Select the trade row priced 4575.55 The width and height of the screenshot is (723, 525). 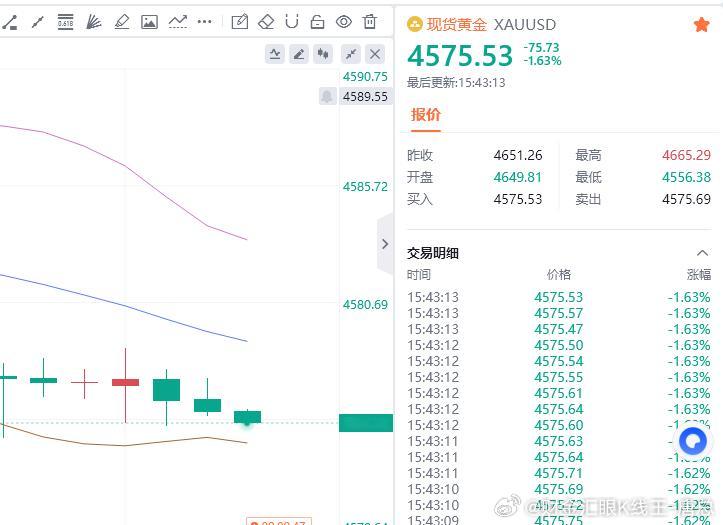pos(559,378)
